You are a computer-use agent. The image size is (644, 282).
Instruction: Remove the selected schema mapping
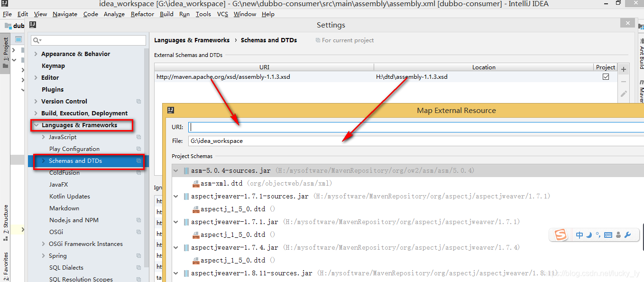click(x=624, y=82)
